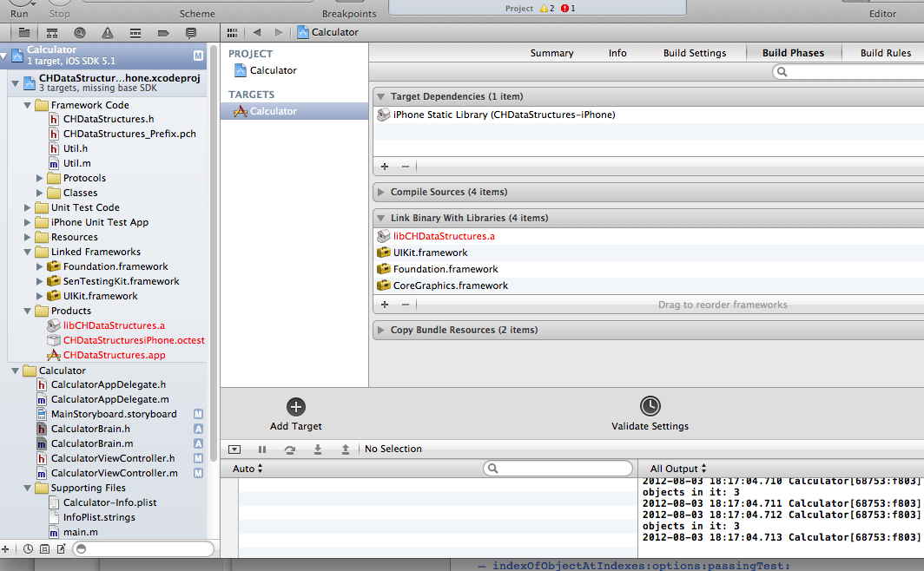This screenshot has width=924, height=571.
Task: Open the Symbol navigator icon
Action: (x=52, y=33)
